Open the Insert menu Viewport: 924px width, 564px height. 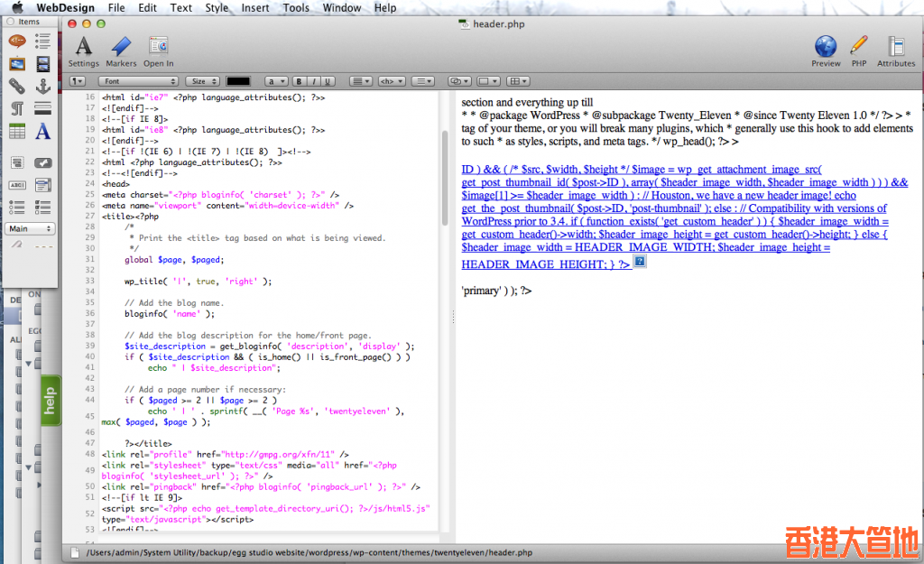pyautogui.click(x=255, y=7)
